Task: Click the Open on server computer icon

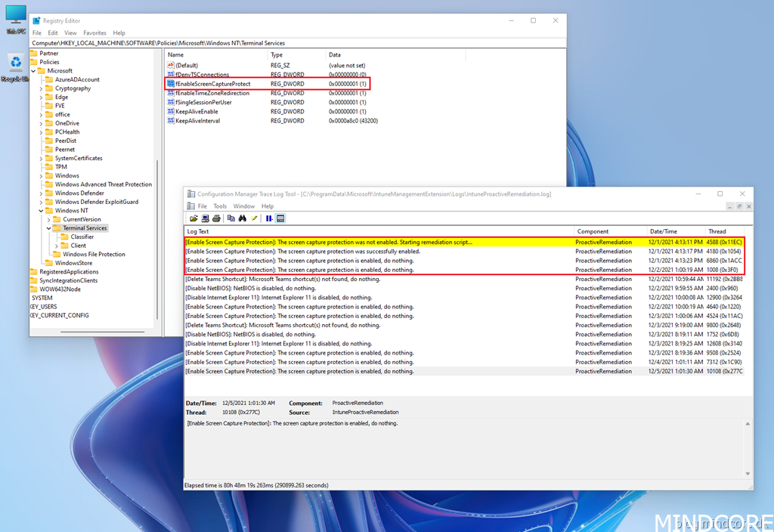Action: [x=205, y=218]
